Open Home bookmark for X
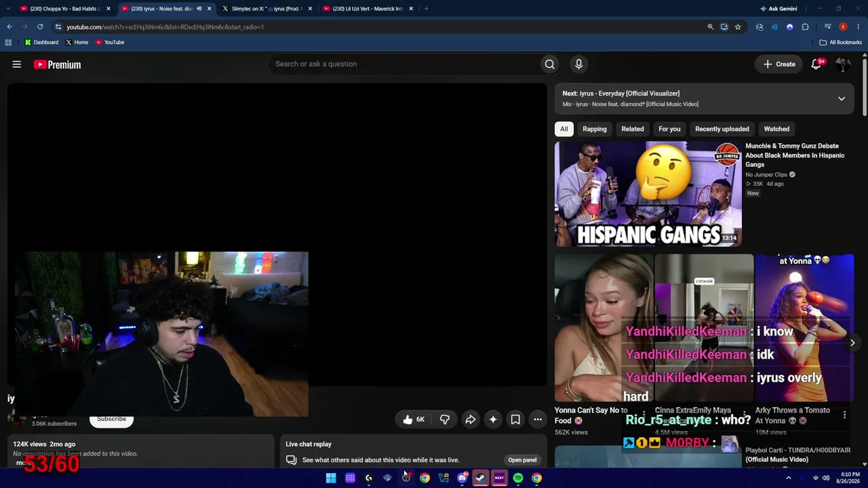 [x=77, y=42]
